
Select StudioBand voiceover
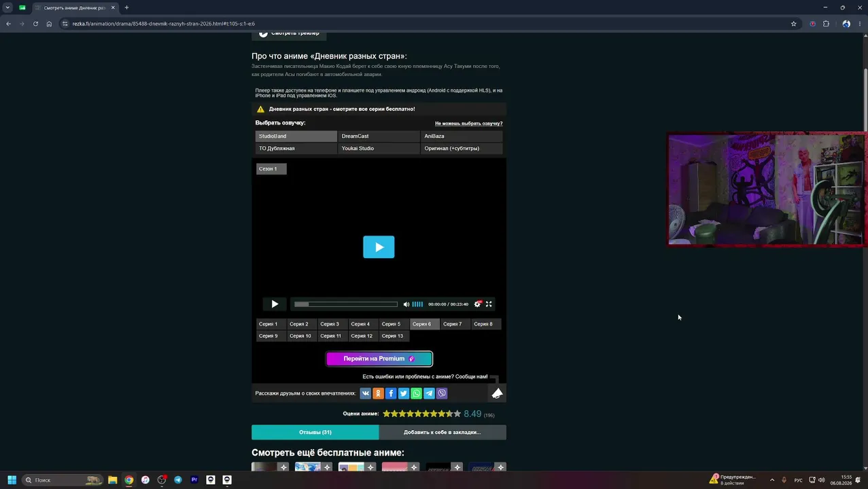tap(296, 137)
